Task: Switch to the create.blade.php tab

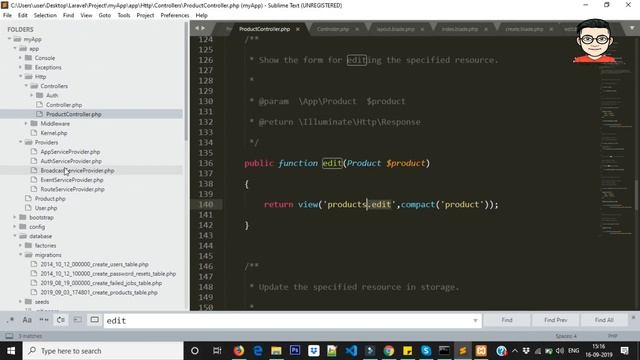Action: 524,29
